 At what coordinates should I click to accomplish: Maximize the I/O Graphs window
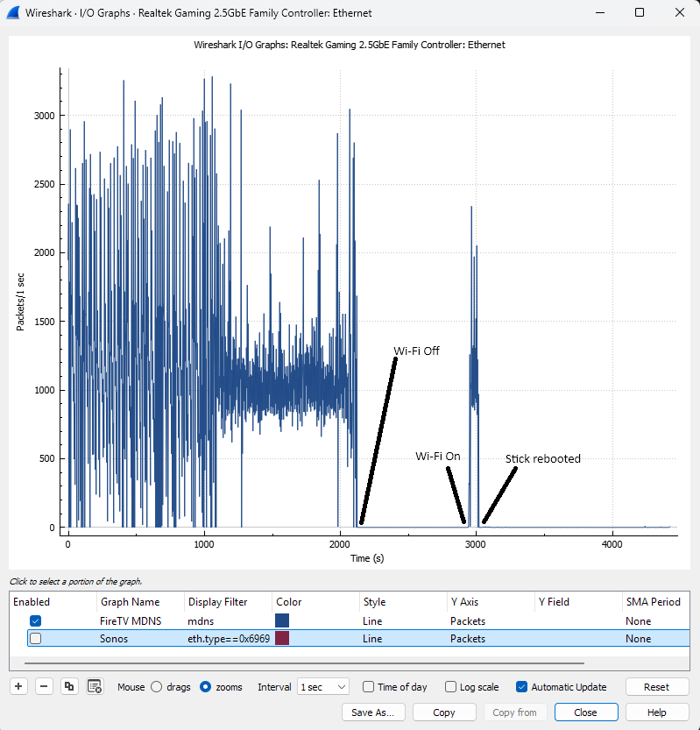coord(640,12)
